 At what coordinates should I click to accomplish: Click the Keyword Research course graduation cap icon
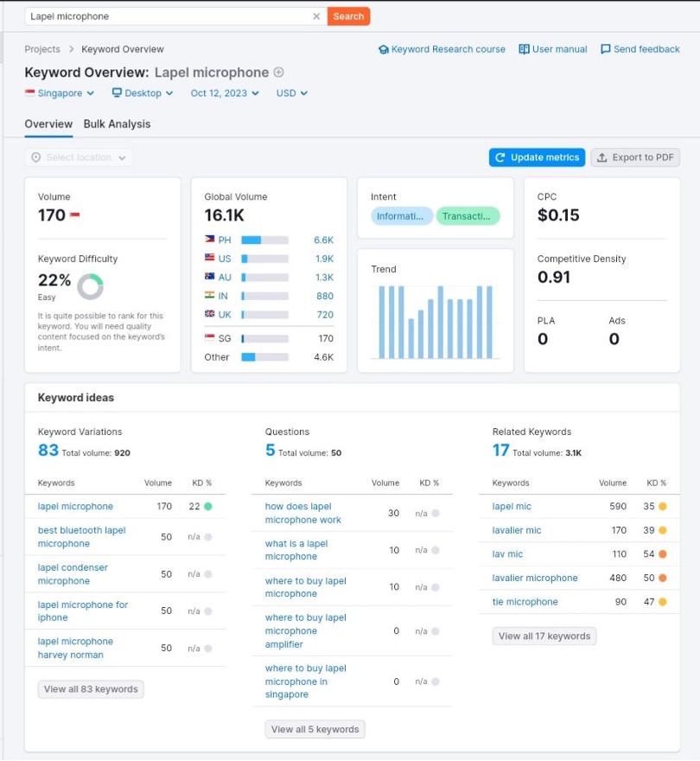coord(383,49)
